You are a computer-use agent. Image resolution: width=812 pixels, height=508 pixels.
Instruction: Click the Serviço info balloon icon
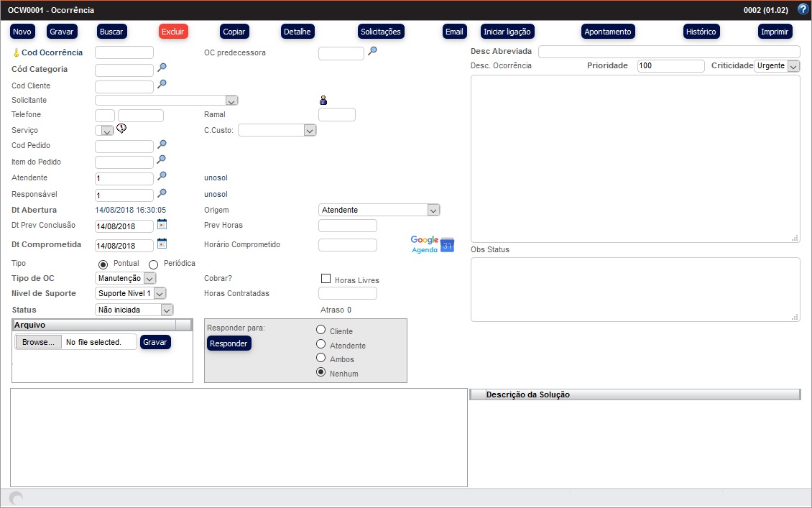coord(121,129)
